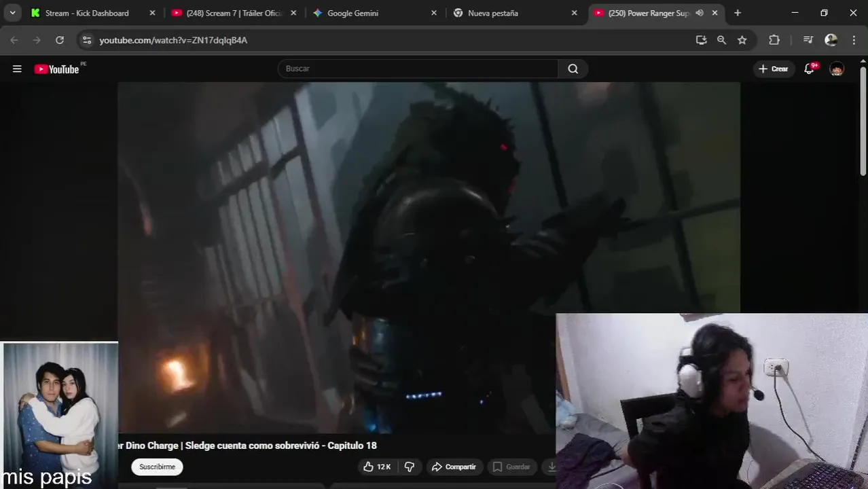Screen dimensions: 868x489
Task: Click the YouTube search magnifier button
Action: 573,69
